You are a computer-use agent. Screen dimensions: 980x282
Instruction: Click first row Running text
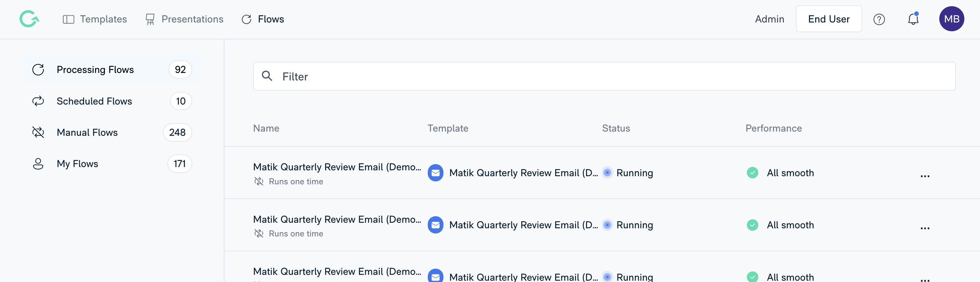[x=635, y=173]
